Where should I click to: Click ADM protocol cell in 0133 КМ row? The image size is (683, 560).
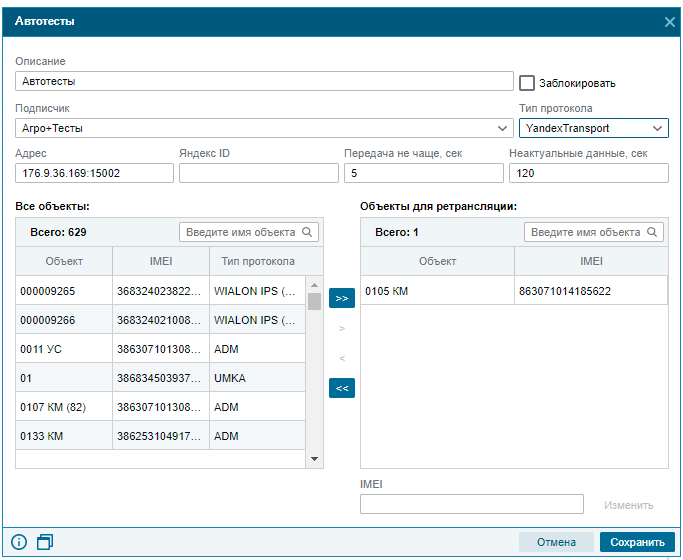tap(257, 435)
